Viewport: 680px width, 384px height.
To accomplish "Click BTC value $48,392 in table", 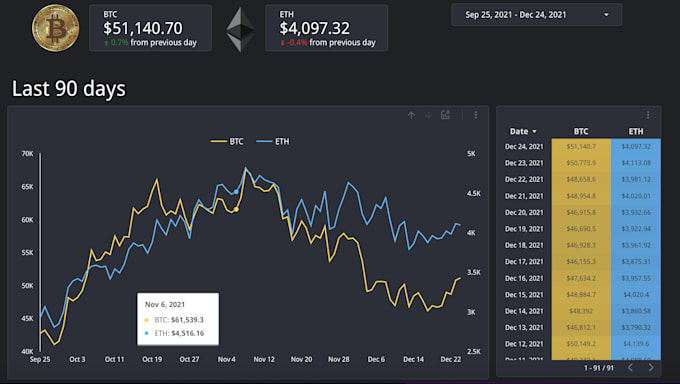I will pos(581,311).
